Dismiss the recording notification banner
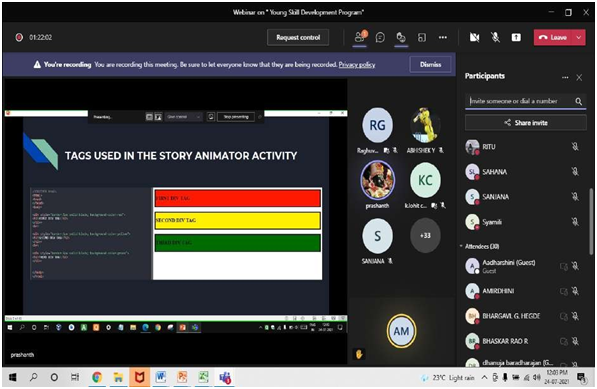The height and width of the screenshot is (389, 597). pyautogui.click(x=431, y=64)
